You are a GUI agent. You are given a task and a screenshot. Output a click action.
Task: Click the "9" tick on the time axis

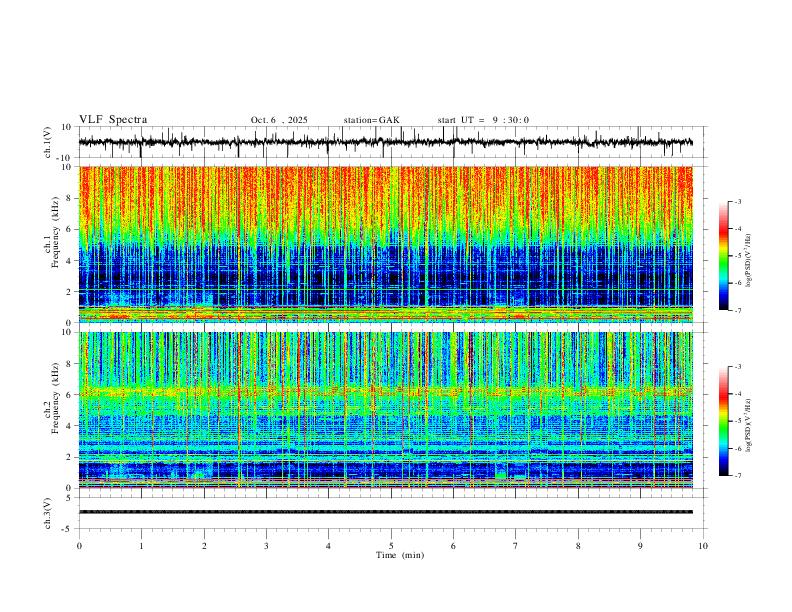(640, 546)
